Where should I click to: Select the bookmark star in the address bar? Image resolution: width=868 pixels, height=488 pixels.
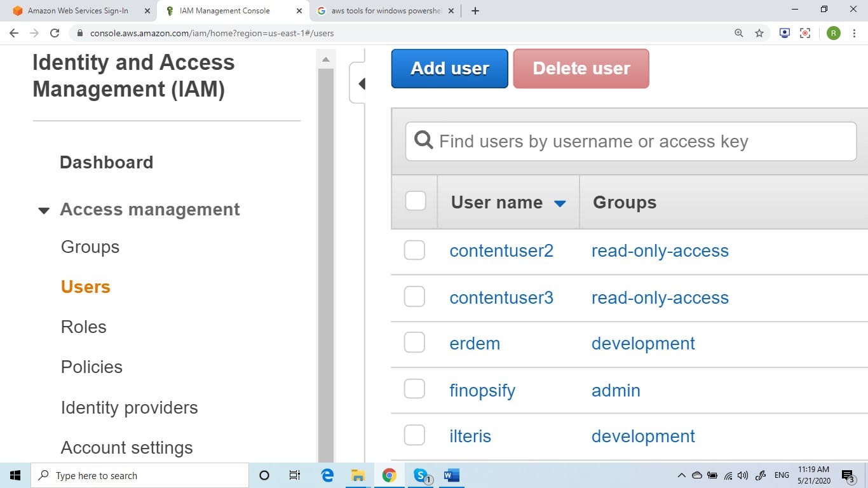[x=759, y=33]
